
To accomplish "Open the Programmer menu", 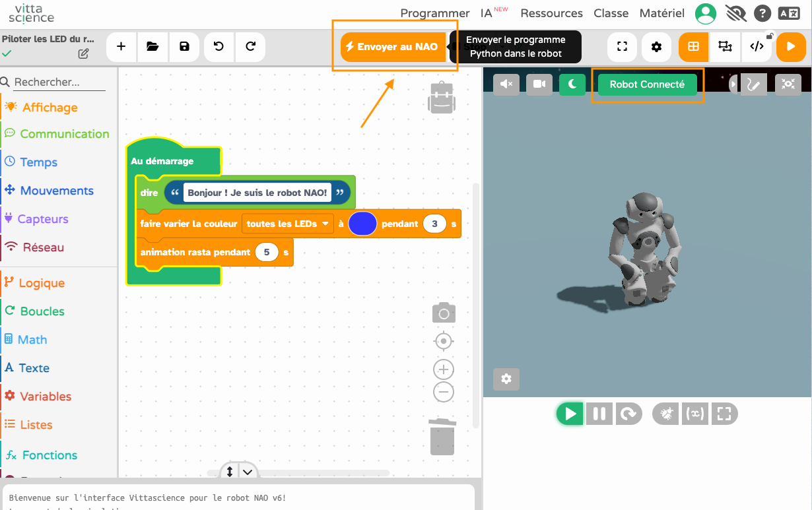I will click(435, 13).
